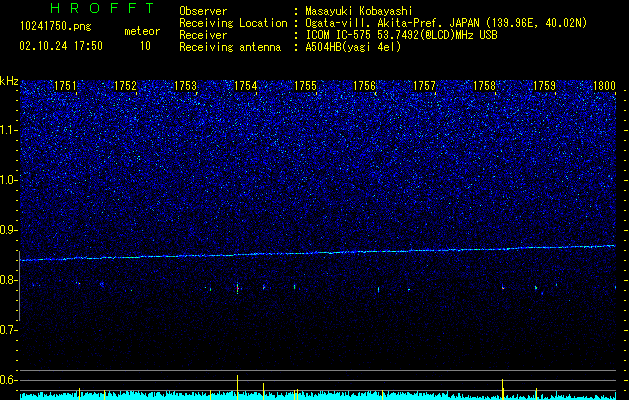The height and width of the screenshot is (400, 629).
Task: Select antenna value A504HB(yagi 4el)
Action: pyautogui.click(x=353, y=47)
